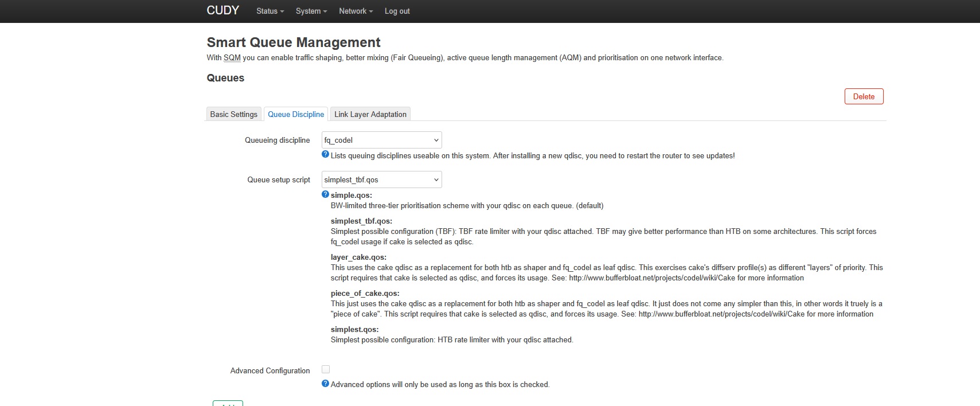Click the Advanced Configuration label text

pyautogui.click(x=270, y=370)
